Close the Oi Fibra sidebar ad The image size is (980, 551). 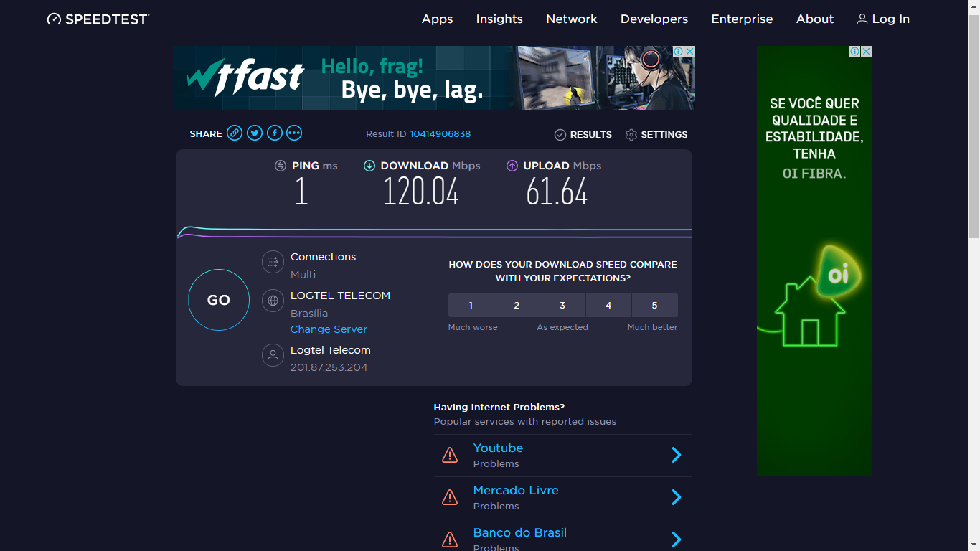coord(866,52)
